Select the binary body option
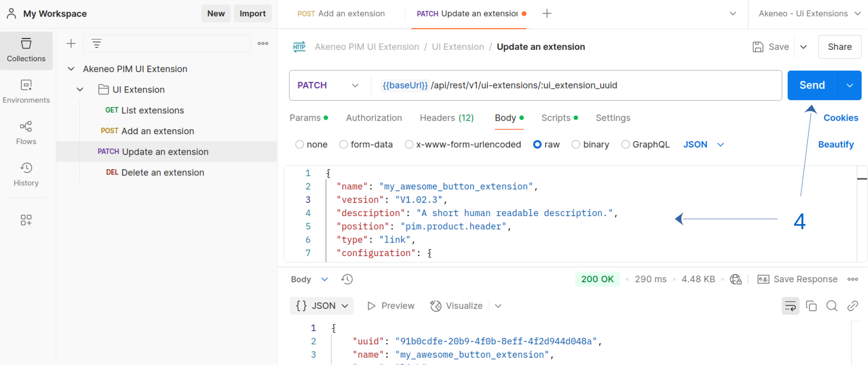This screenshot has height=365, width=868. pos(576,145)
